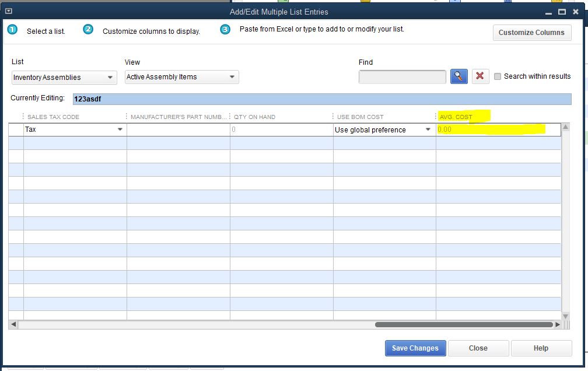This screenshot has height=371, width=588.
Task: Open the window system menu icon
Action: (8, 11)
